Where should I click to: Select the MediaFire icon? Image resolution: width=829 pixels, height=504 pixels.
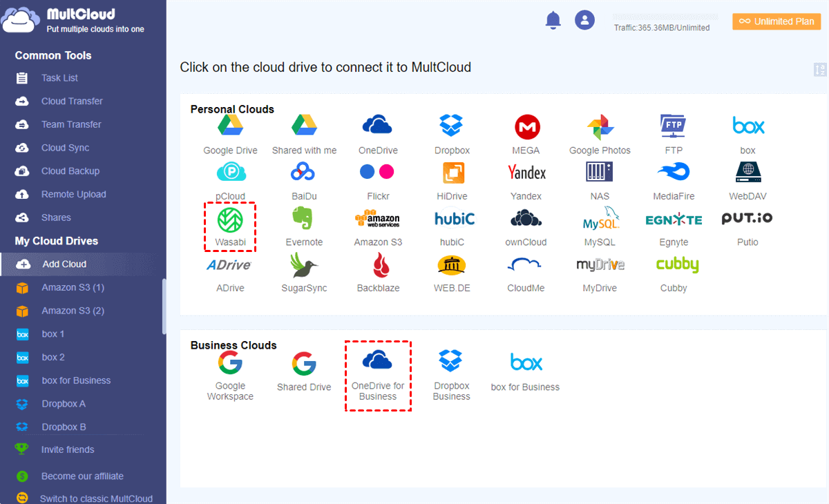click(674, 172)
